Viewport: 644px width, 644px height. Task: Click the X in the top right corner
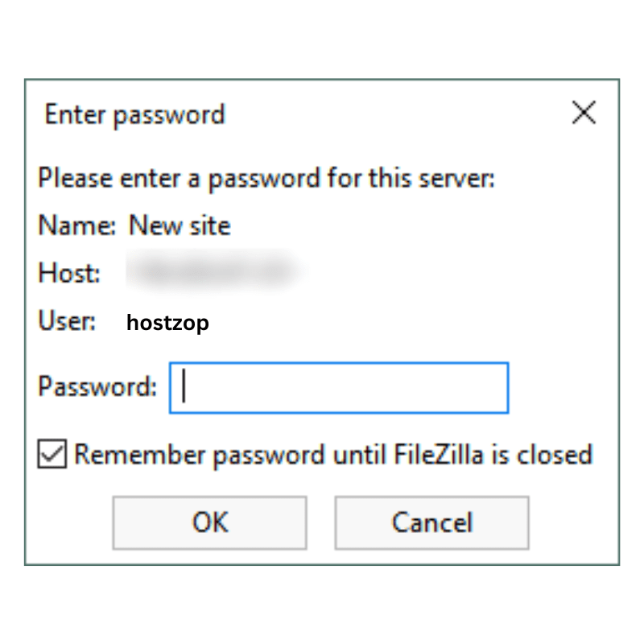[x=584, y=113]
